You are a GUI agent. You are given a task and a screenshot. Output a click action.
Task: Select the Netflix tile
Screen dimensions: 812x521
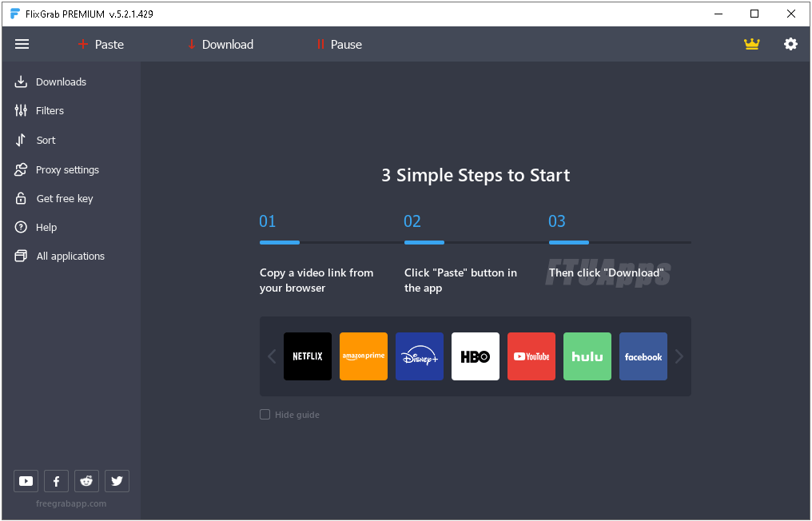point(308,356)
